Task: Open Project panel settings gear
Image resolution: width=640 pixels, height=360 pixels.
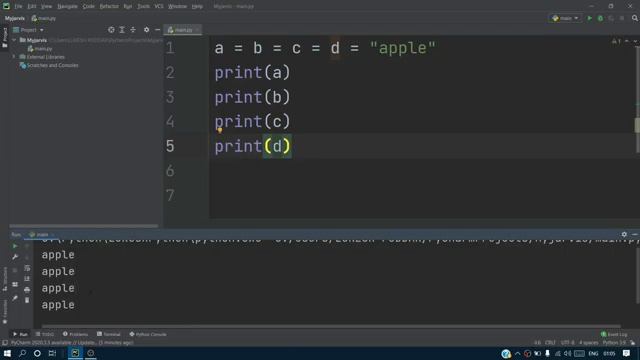Action: click(147, 30)
